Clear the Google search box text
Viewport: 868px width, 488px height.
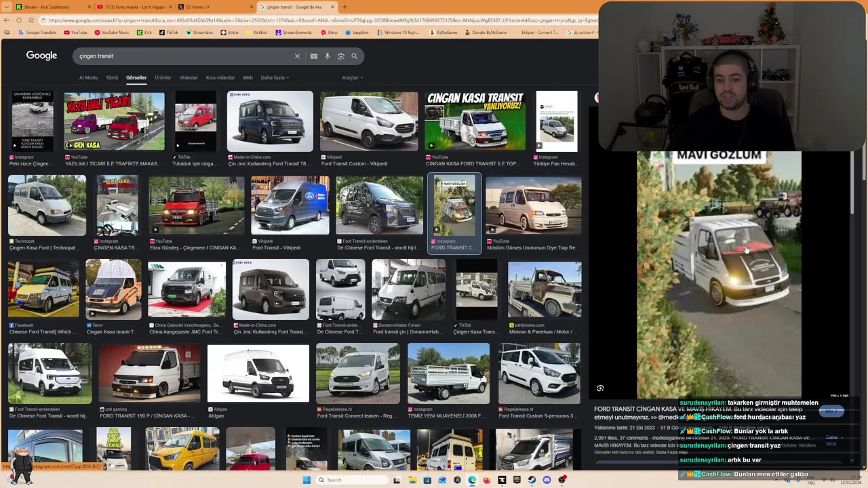click(297, 56)
